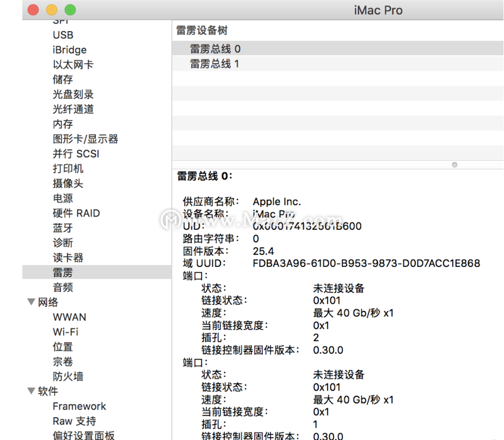Open the 储存 category
Image resolution: width=504 pixels, height=440 pixels.
[x=63, y=80]
